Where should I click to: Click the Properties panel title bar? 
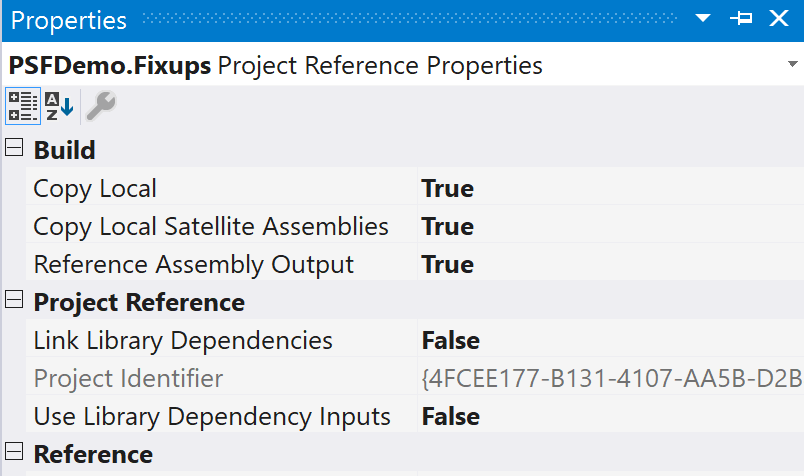pos(400,19)
